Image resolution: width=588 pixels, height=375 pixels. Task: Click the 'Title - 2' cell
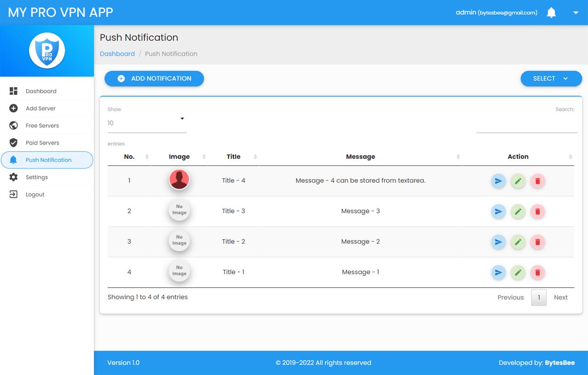[233, 241]
